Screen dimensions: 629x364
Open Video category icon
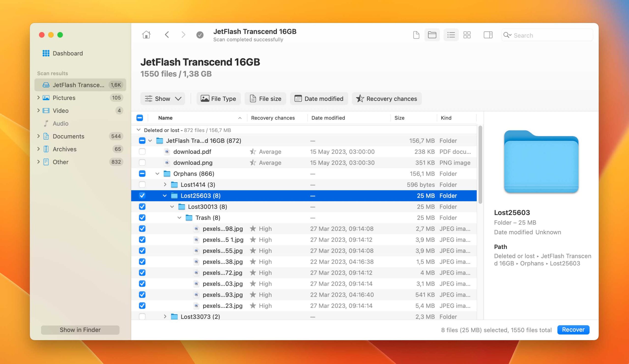coord(46,111)
